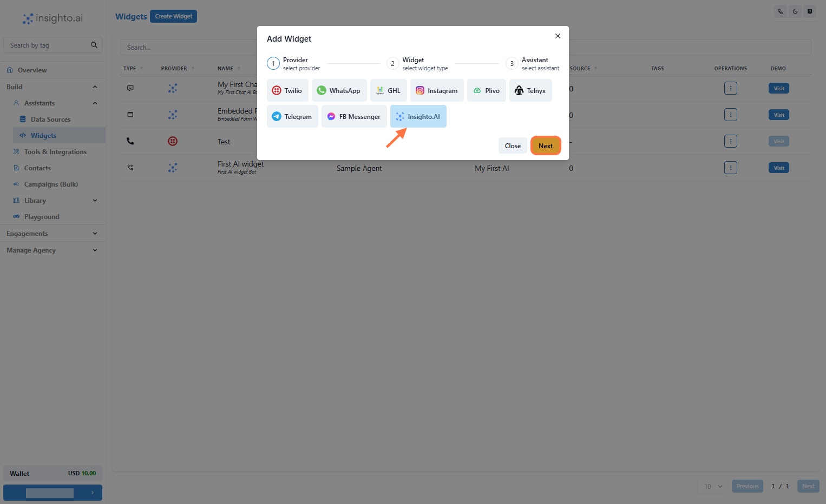Image resolution: width=826 pixels, height=504 pixels.
Task: Open Tools & Integrations
Action: pyautogui.click(x=55, y=151)
